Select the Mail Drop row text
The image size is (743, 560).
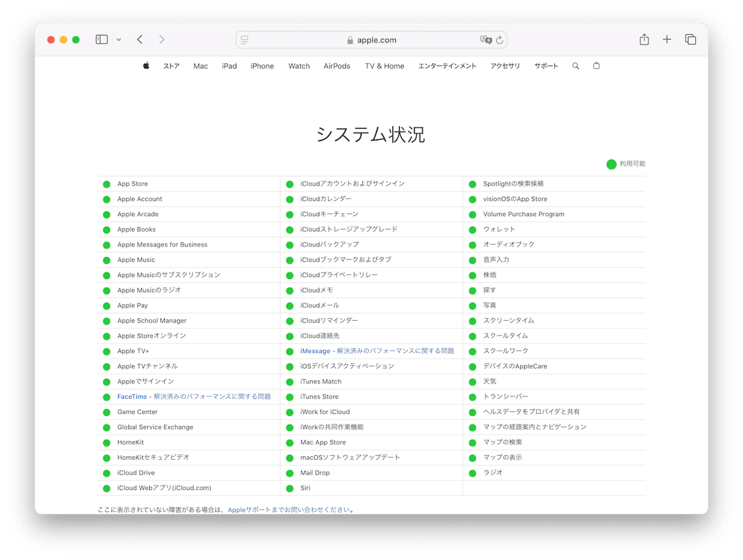pos(315,473)
